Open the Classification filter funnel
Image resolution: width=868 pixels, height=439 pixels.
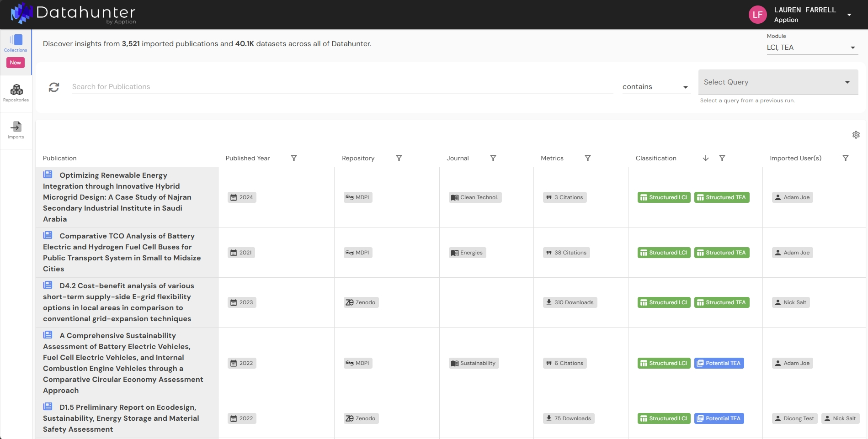coord(722,158)
